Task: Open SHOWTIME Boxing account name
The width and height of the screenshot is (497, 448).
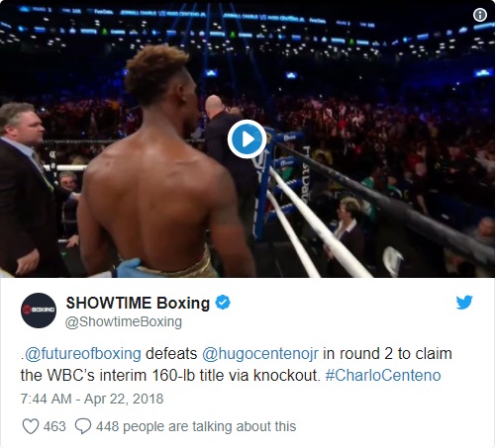Action: point(138,303)
